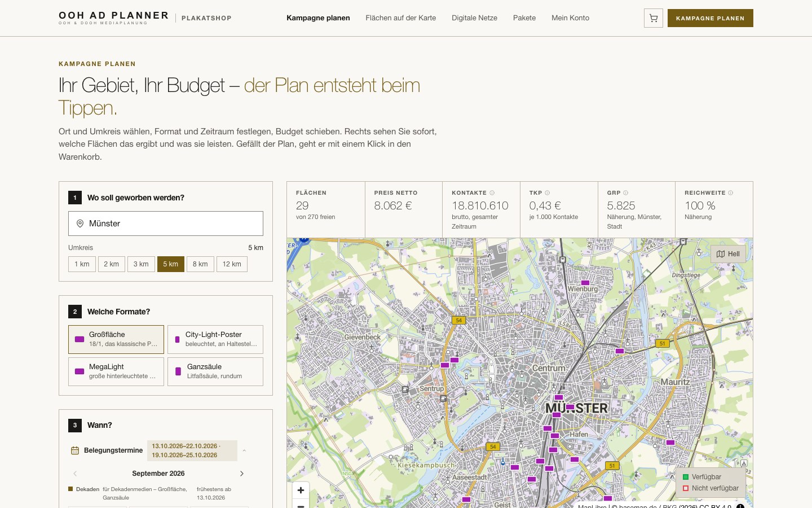The image size is (812, 508).
Task: Open the Kampagne planen nav item
Action: click(318, 18)
